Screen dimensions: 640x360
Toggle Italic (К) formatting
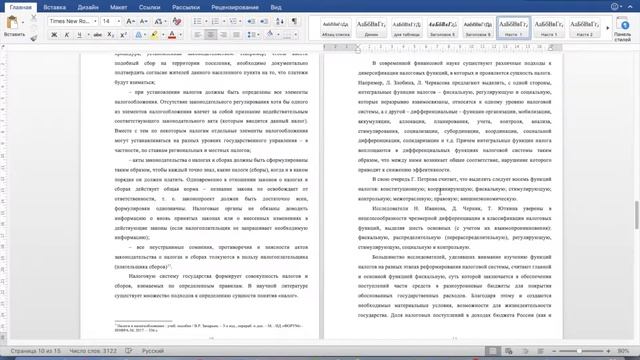67,35
